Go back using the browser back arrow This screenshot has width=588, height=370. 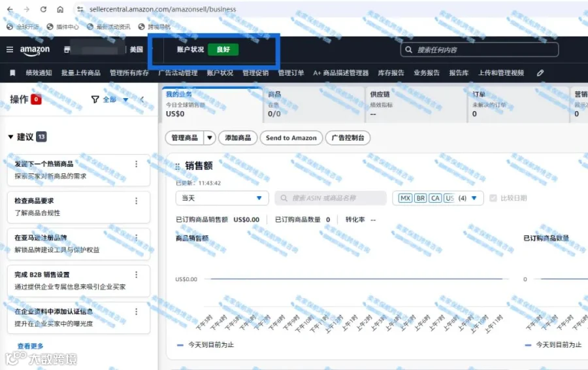click(10, 9)
